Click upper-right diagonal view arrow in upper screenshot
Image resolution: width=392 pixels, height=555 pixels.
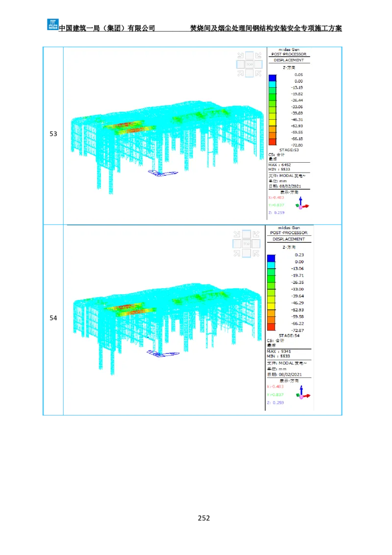[258, 55]
